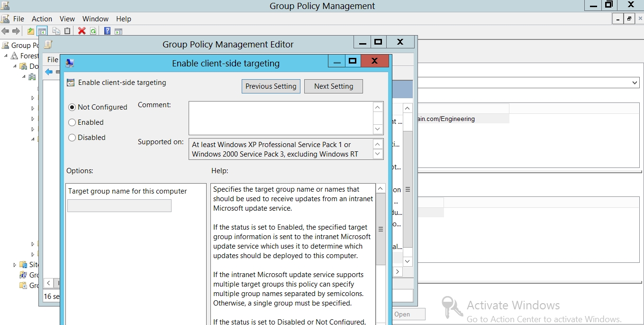
Task: Open the dropdown in the right pane
Action: click(x=635, y=83)
